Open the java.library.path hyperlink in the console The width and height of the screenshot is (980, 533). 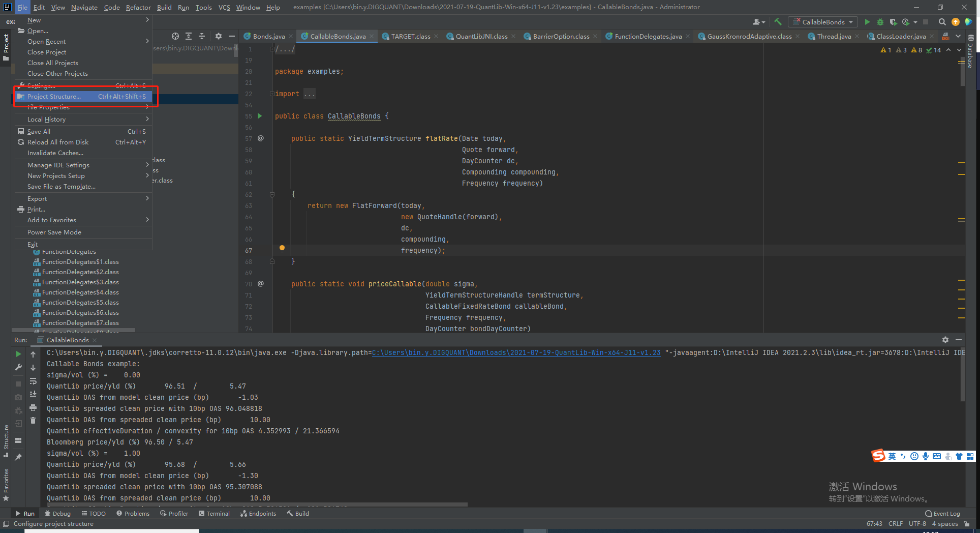tap(516, 352)
